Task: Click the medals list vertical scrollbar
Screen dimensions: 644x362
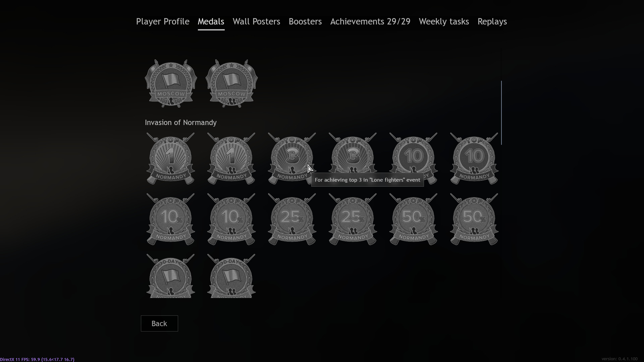Action: pyautogui.click(x=501, y=113)
